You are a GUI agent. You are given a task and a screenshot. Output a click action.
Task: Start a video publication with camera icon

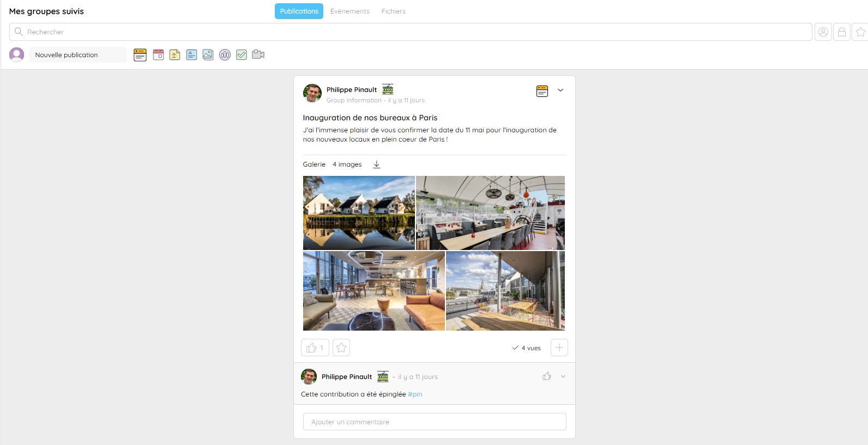258,54
